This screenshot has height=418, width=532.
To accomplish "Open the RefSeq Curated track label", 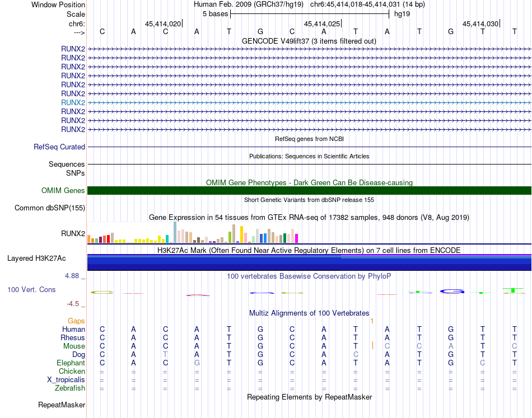I will point(59,147).
